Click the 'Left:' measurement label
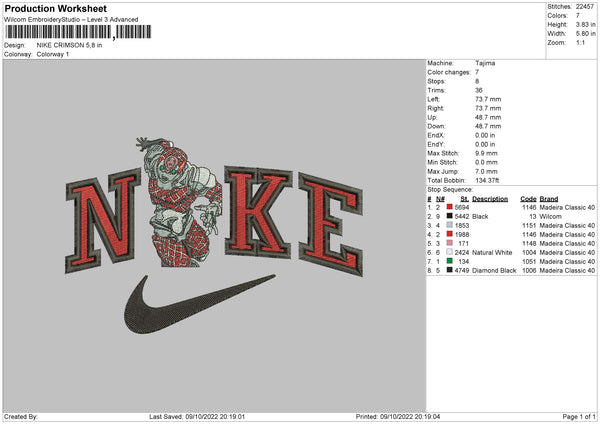600x424 pixels. click(x=434, y=99)
